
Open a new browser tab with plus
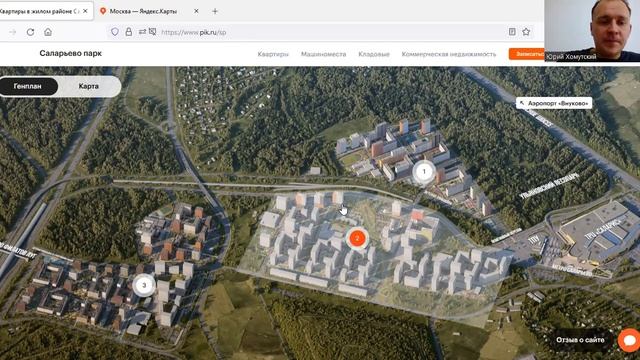[x=215, y=11]
